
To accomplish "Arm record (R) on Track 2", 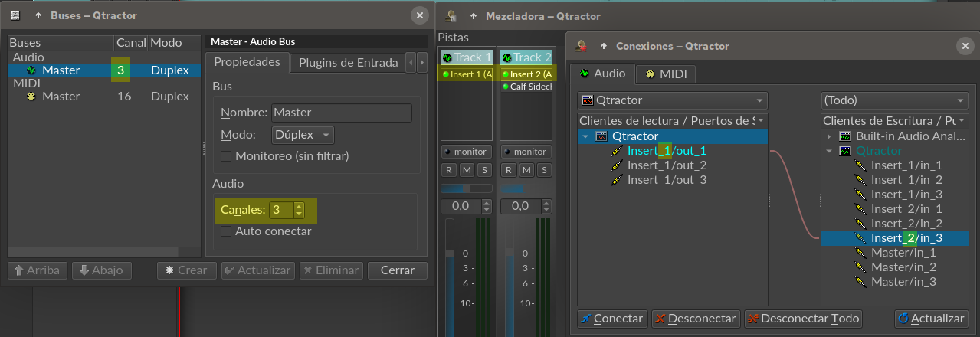I will (x=509, y=169).
